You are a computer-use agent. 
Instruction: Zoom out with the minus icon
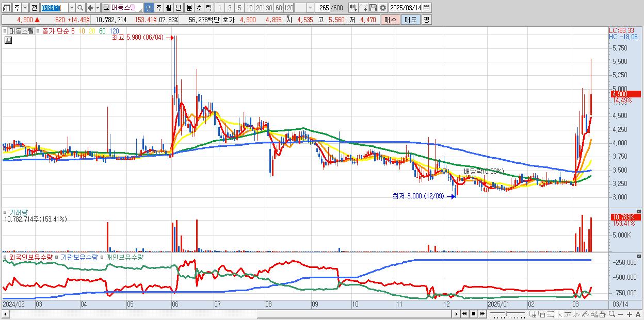[620, 314]
